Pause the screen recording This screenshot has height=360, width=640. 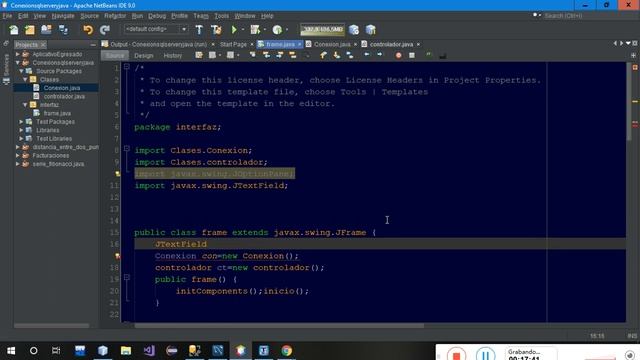485,354
